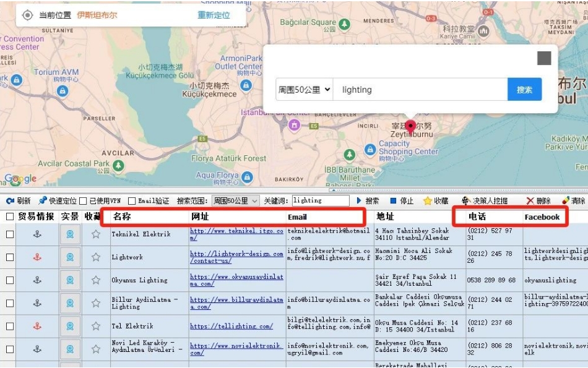Check the Lightwork row checkbox
This screenshot has width=588, height=368.
10,257
